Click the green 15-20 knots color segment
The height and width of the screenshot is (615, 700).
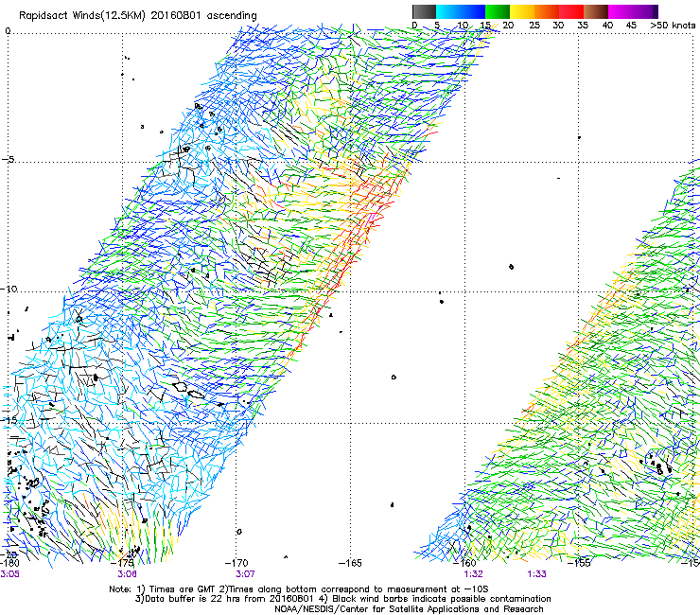pyautogui.click(x=498, y=11)
